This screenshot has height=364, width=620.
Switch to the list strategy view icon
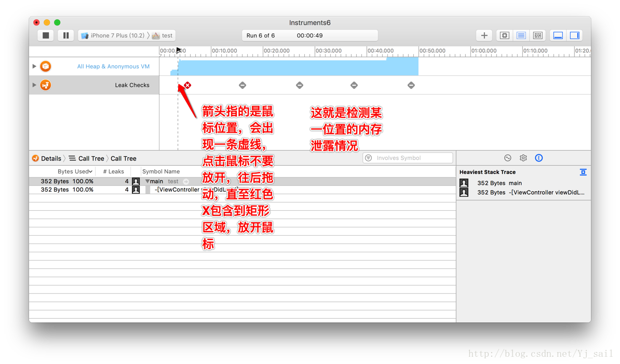[x=521, y=36]
